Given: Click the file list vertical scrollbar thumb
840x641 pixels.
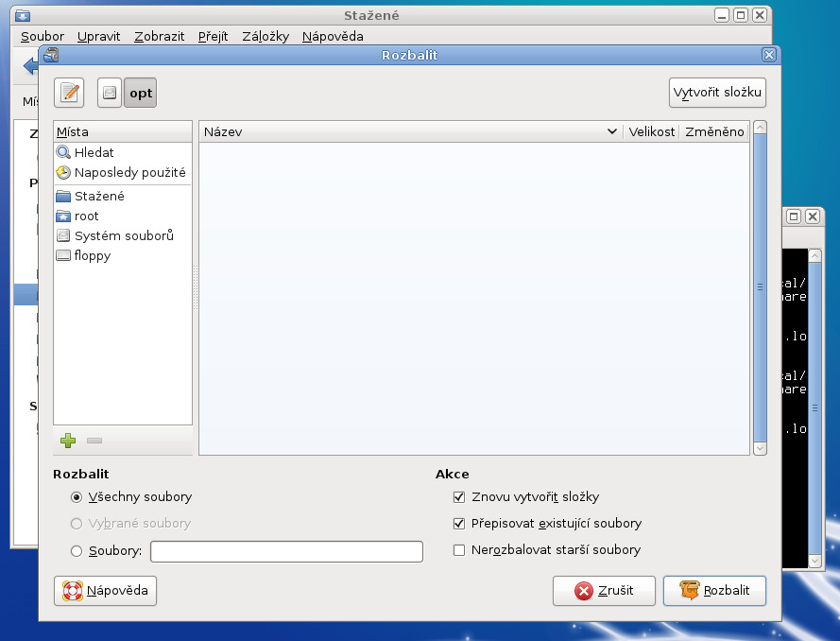Looking at the screenshot, I should pyautogui.click(x=760, y=287).
